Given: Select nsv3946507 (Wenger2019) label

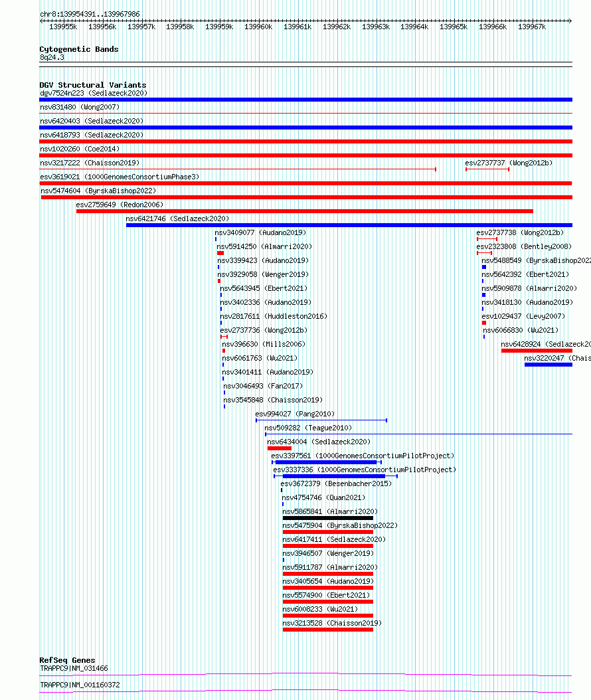Looking at the screenshot, I should pyautogui.click(x=328, y=554).
